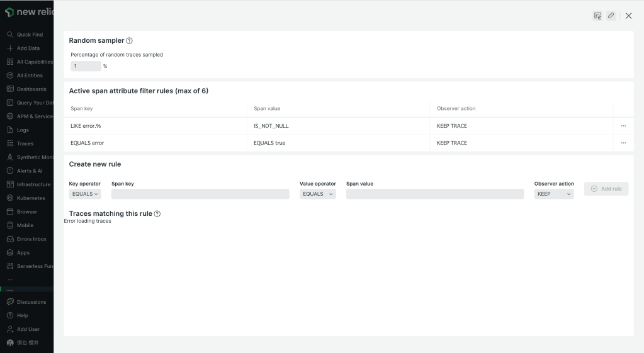Go to Logs in the sidebar

coord(23,130)
